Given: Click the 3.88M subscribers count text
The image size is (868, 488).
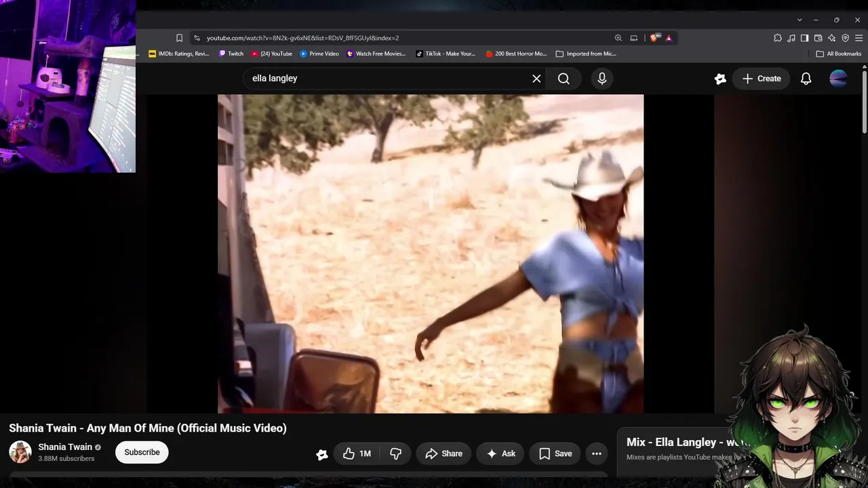Looking at the screenshot, I should 66,459.
